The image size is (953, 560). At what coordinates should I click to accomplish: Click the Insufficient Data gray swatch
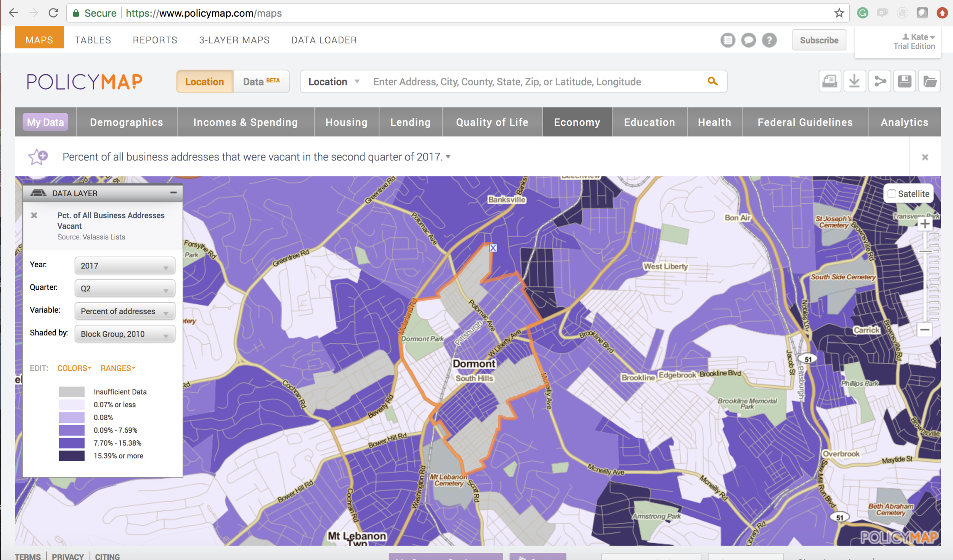pyautogui.click(x=72, y=392)
